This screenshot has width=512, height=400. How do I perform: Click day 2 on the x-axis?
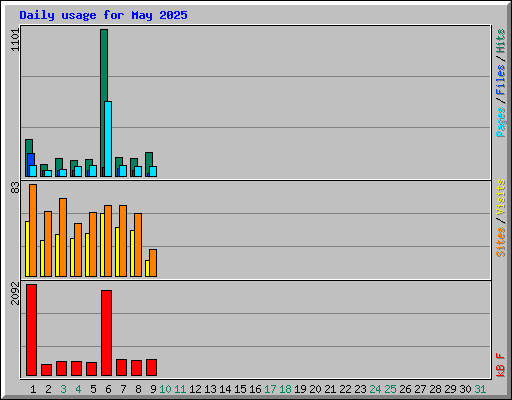point(48,389)
